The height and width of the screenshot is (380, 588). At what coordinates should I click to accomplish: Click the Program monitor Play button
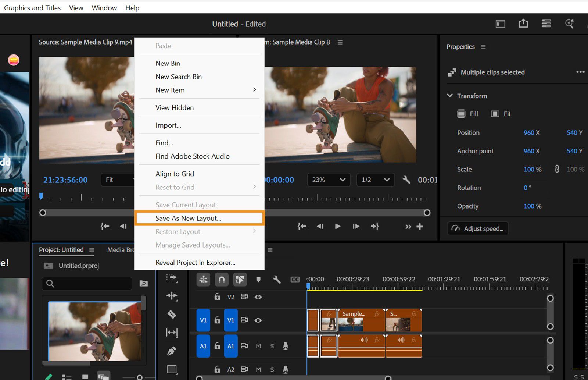pyautogui.click(x=337, y=227)
